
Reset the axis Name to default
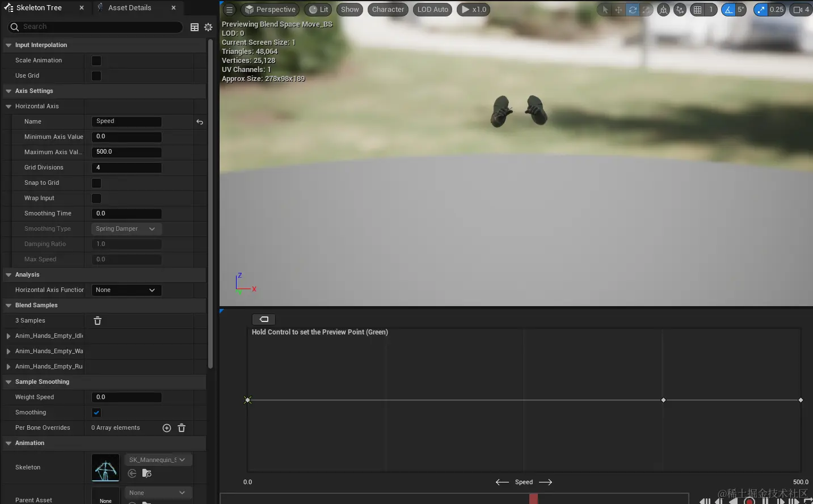[200, 122]
